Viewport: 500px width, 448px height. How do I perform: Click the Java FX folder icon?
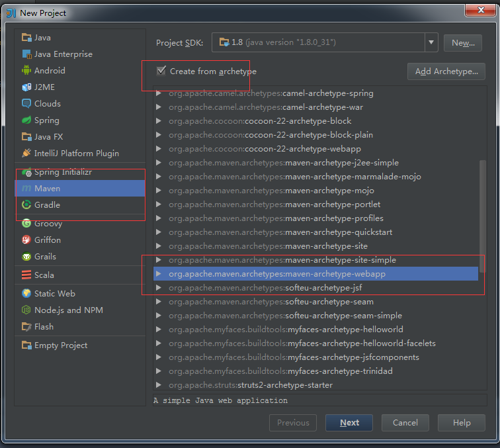(26, 137)
